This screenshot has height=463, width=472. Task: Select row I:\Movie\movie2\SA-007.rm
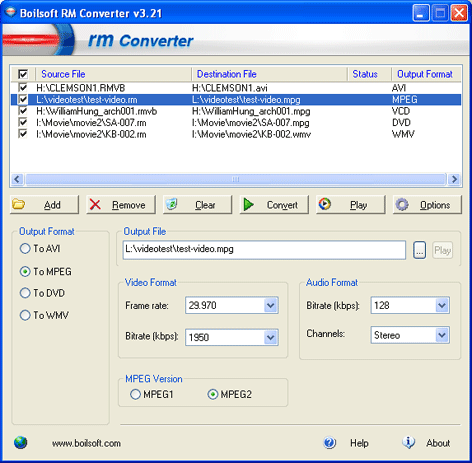tap(91, 123)
